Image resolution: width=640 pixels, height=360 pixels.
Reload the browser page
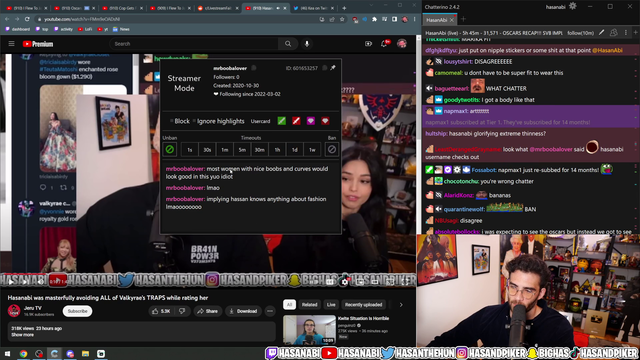tap(27, 19)
